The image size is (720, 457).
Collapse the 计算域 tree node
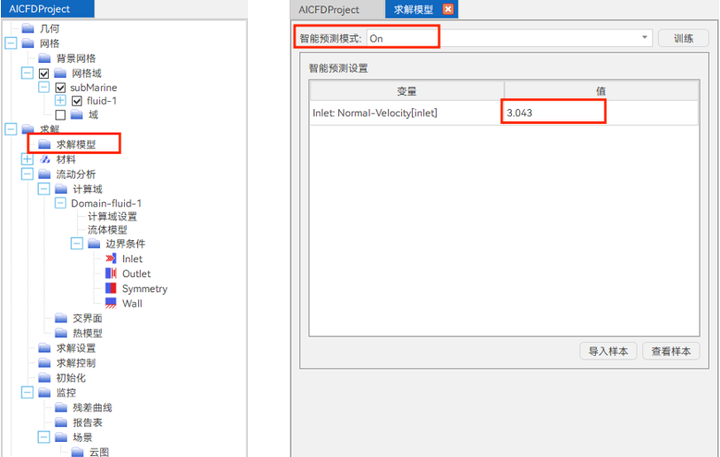[x=44, y=189]
